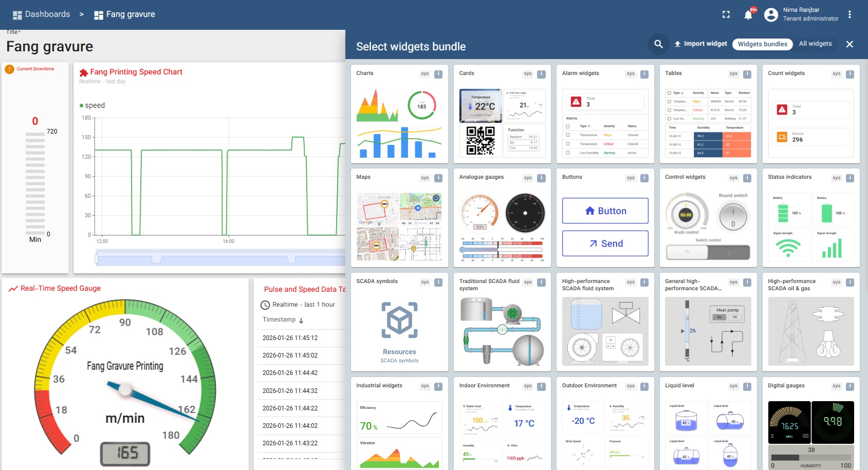This screenshot has height=470, width=868.
Task: Close the Select widgets bundle panel
Action: click(x=849, y=44)
